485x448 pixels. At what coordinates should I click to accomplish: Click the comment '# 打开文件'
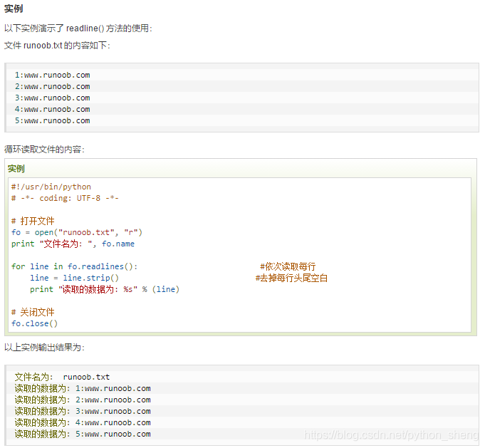pos(33,221)
